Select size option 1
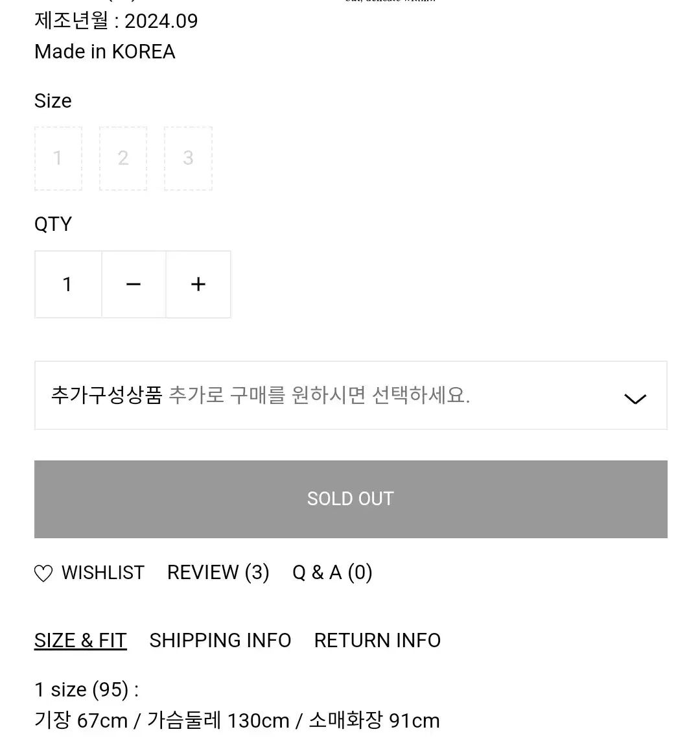This screenshot has width=700, height=749. click(58, 158)
